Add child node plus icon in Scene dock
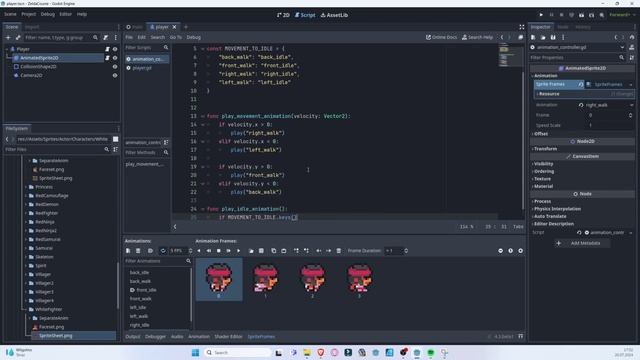The height and width of the screenshot is (360, 640). (x=8, y=38)
